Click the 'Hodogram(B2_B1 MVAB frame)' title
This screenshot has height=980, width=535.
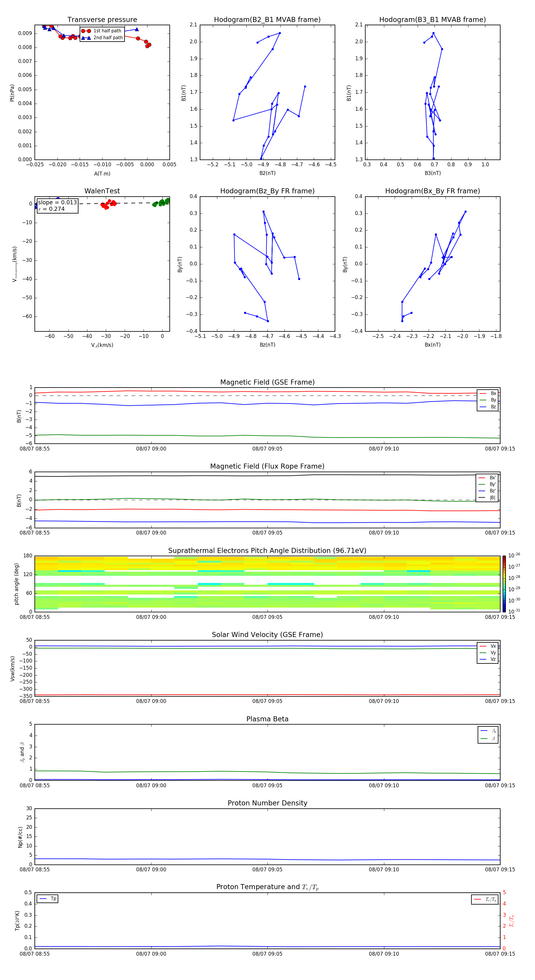coord(267,20)
